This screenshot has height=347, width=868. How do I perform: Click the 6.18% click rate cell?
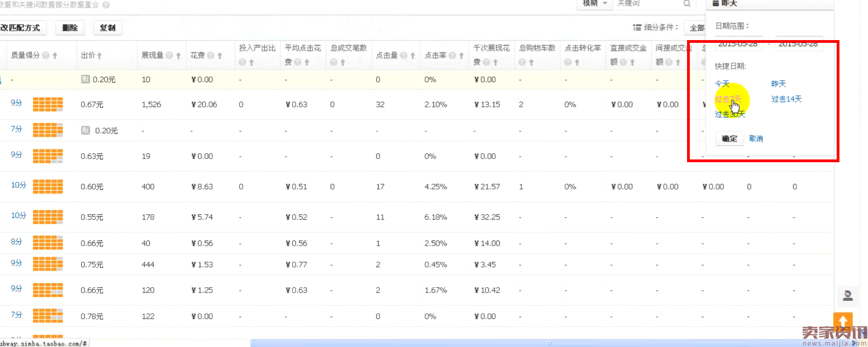[436, 217]
